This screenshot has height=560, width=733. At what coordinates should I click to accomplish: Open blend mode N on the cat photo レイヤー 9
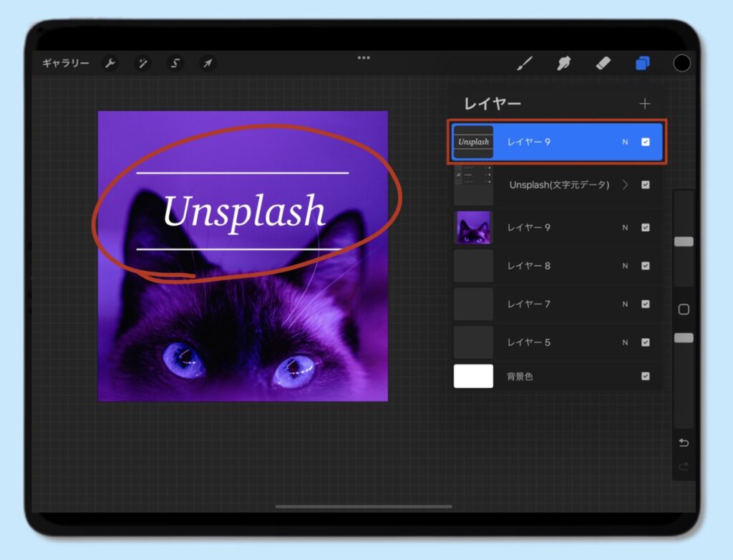click(x=625, y=228)
